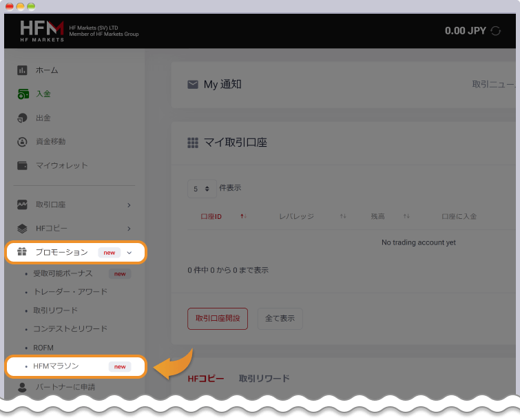
Task: Click the My 通知 envelope icon
Action: [193, 85]
